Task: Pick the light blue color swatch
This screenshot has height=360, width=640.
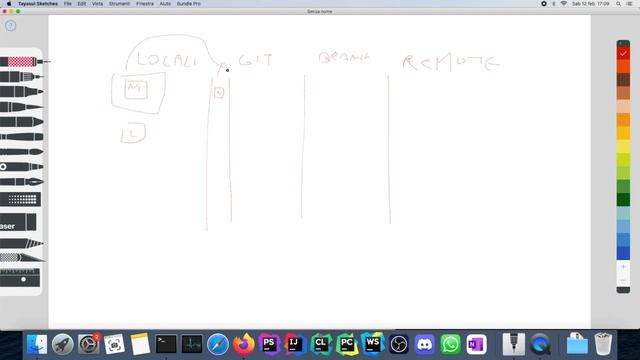Action: point(623,227)
